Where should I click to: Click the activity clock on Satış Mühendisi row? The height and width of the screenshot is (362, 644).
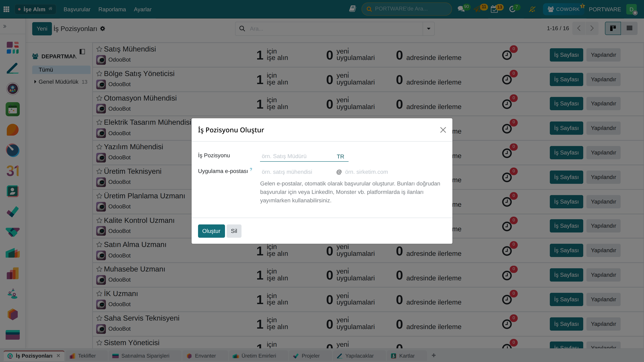(507, 55)
